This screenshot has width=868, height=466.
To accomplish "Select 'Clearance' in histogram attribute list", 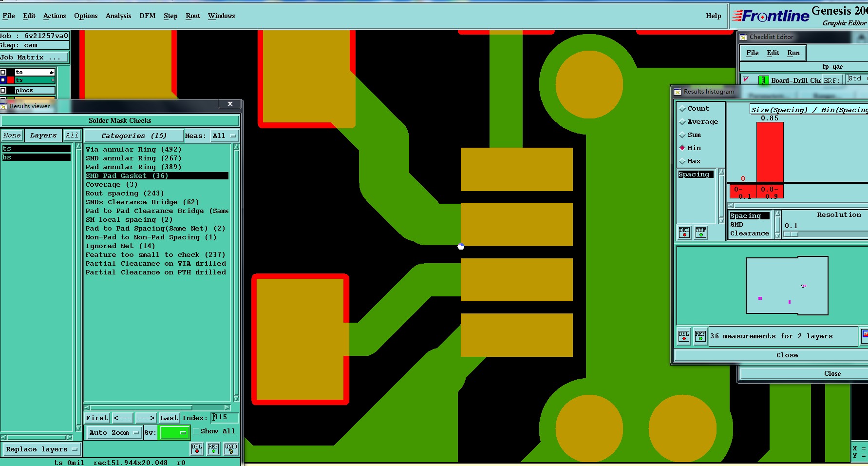I will 750,233.
